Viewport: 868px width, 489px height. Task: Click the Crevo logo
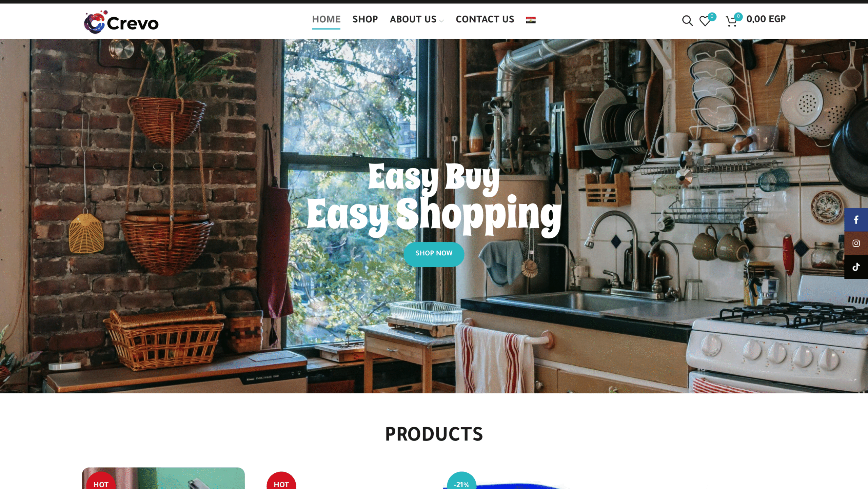pos(121,22)
